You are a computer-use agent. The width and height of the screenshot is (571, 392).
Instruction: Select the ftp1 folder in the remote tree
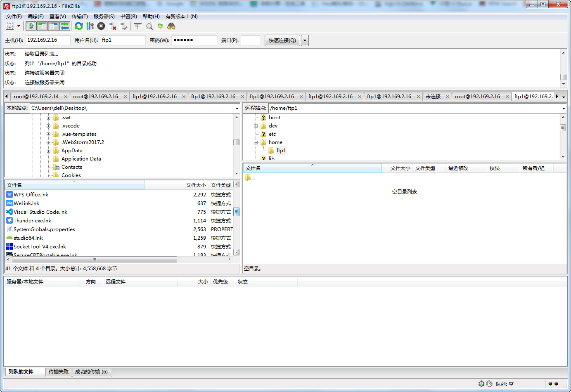281,151
